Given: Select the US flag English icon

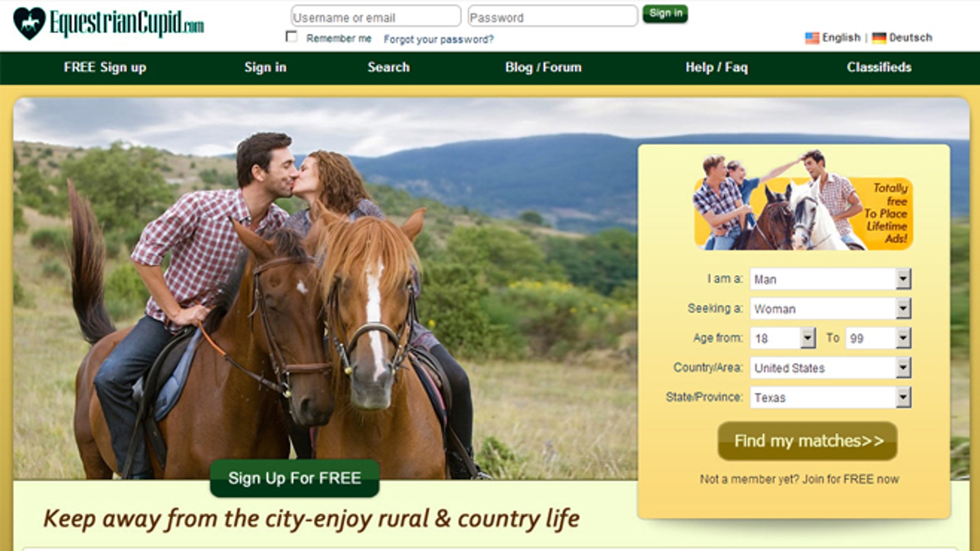Looking at the screenshot, I should pyautogui.click(x=812, y=38).
